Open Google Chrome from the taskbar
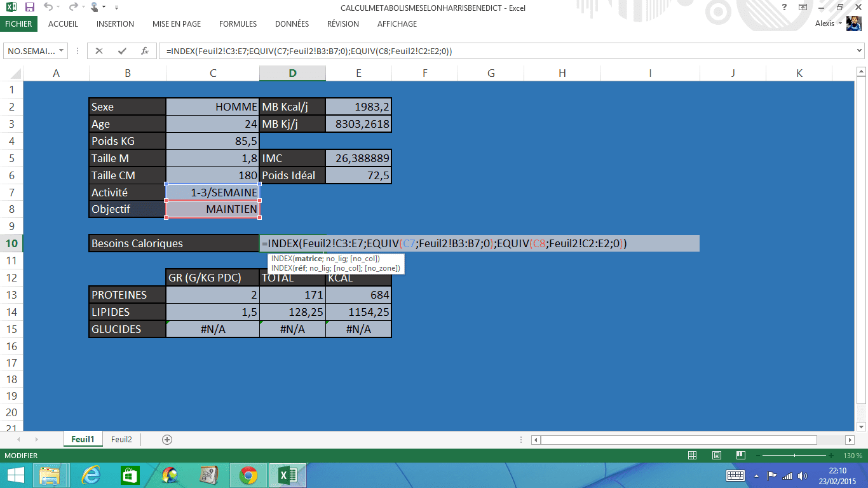 [x=248, y=475]
